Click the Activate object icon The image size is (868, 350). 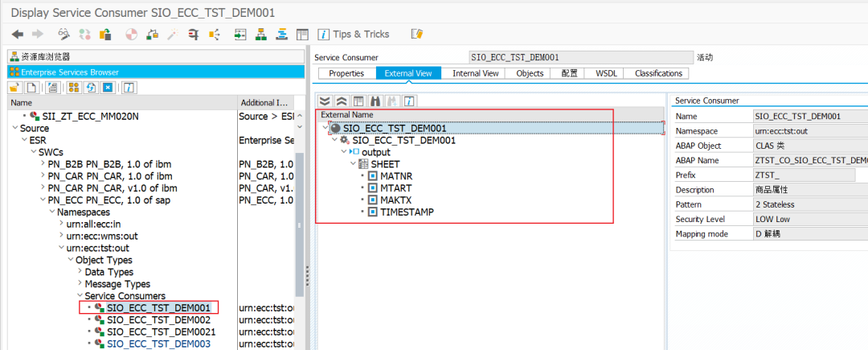152,35
